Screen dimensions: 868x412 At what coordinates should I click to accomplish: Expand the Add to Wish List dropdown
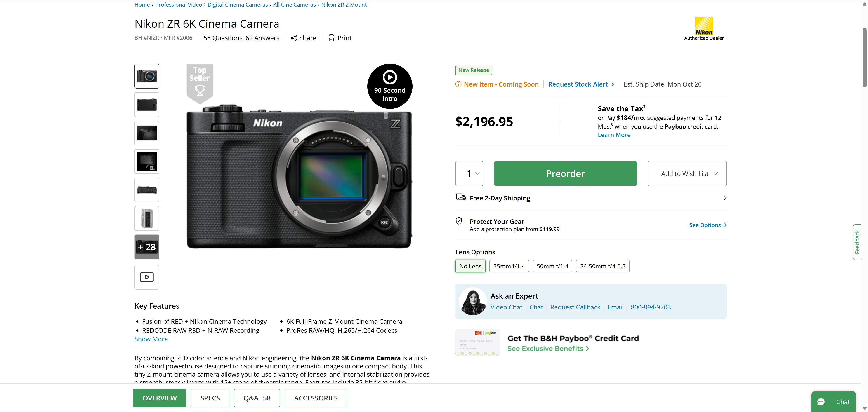tap(687, 173)
